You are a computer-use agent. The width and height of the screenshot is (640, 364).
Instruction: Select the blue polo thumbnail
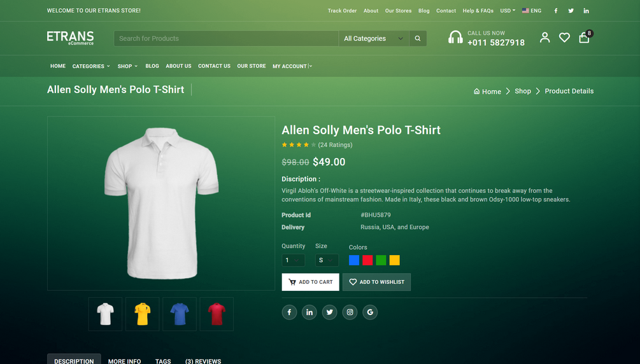180,314
